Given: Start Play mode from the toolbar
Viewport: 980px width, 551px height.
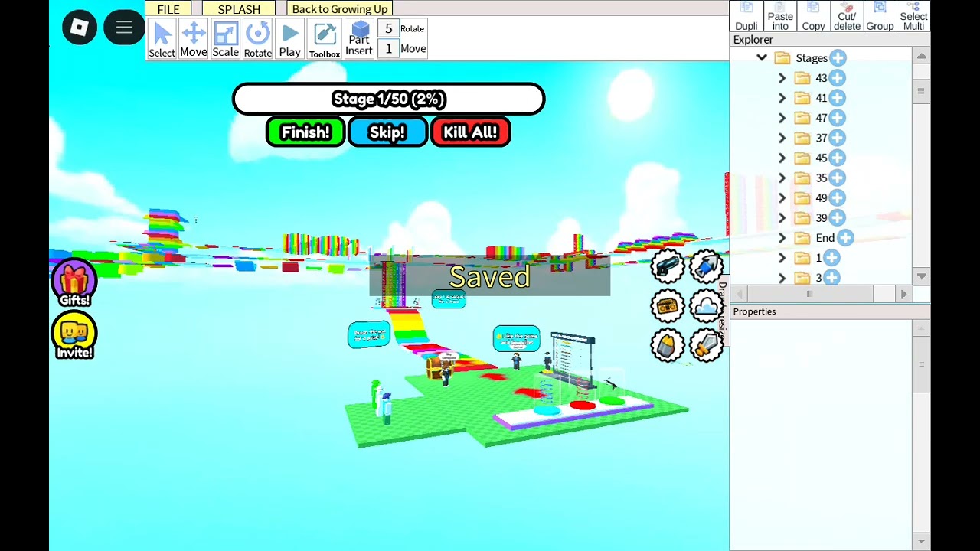Looking at the screenshot, I should tap(289, 40).
